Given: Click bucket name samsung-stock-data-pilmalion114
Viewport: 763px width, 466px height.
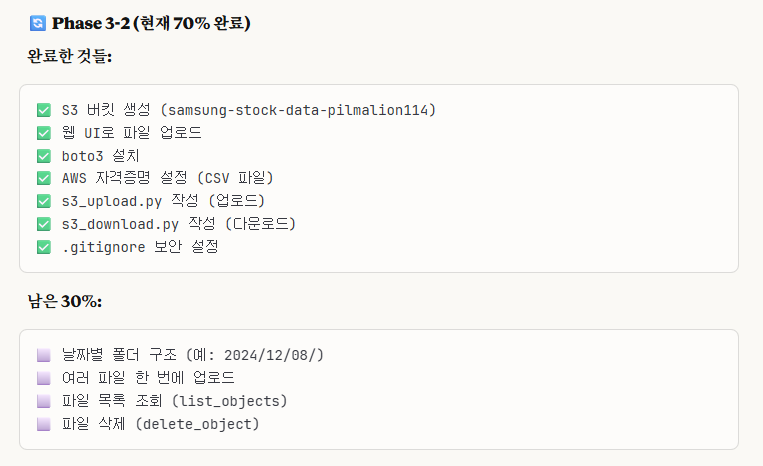Looking at the screenshot, I should 300,110.
